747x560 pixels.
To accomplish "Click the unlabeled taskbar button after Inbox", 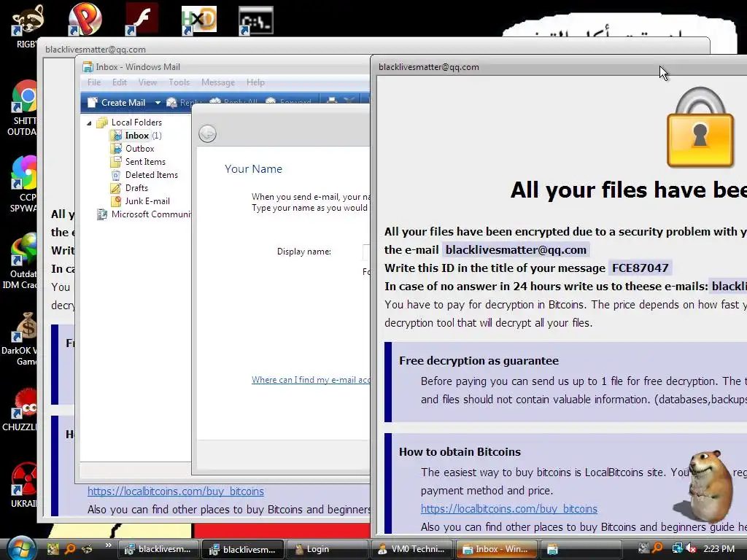I will (581, 549).
